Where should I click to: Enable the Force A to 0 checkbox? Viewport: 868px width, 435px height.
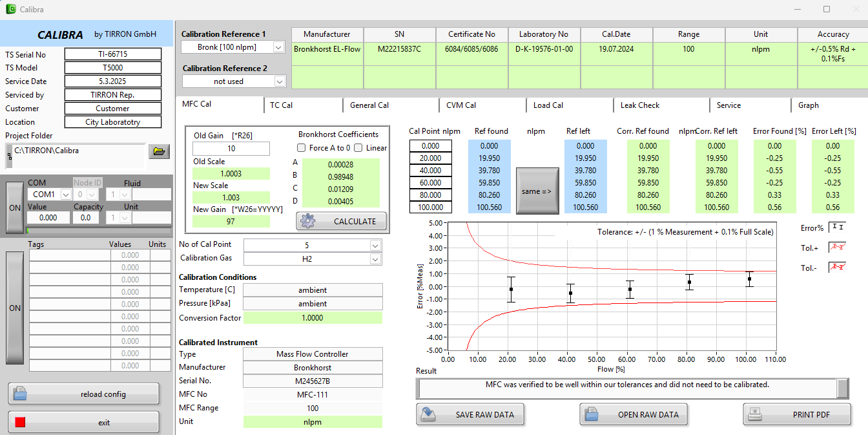[x=302, y=148]
